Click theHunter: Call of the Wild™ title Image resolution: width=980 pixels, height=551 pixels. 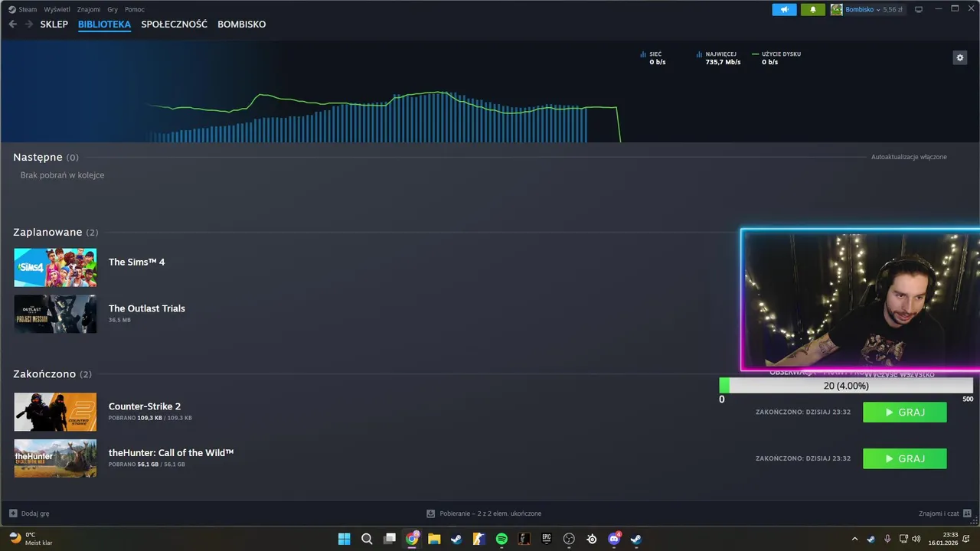click(x=171, y=453)
